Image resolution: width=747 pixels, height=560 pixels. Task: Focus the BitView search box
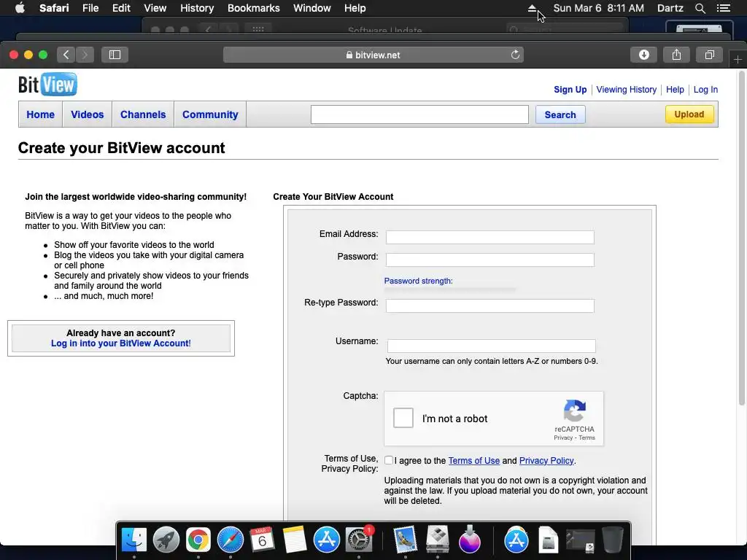pos(419,114)
